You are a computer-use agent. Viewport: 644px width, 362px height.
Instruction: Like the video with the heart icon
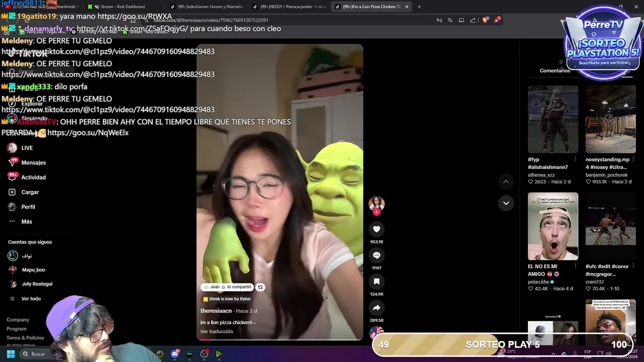(376, 229)
